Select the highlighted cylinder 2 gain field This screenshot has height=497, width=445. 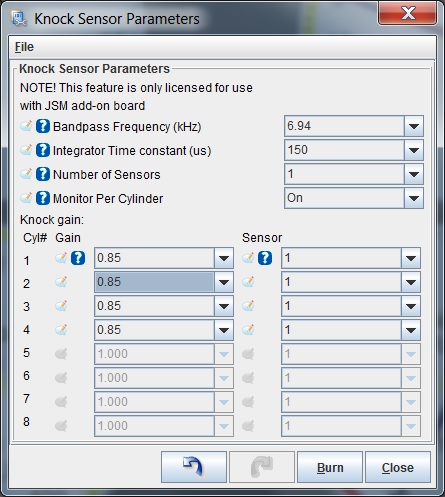(x=154, y=282)
